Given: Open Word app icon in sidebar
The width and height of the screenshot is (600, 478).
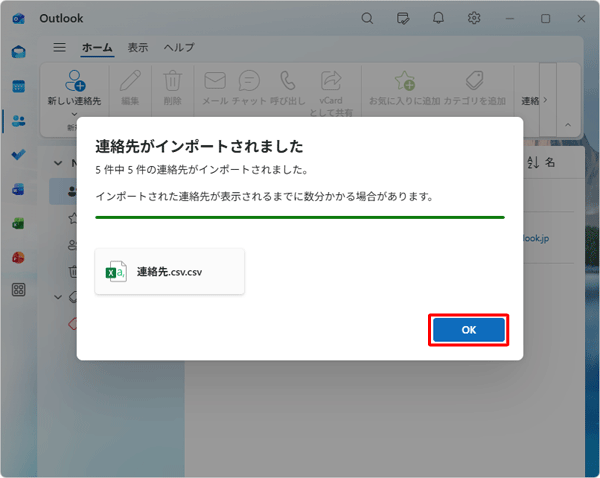Looking at the screenshot, I should coord(18,189).
